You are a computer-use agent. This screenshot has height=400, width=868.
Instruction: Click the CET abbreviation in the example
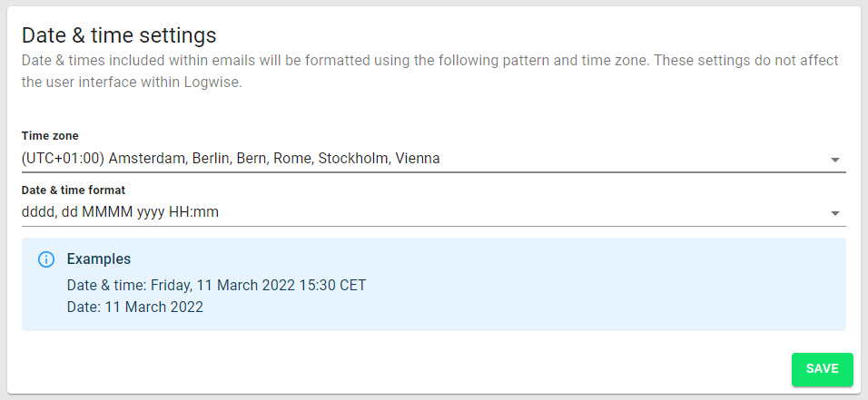click(353, 286)
